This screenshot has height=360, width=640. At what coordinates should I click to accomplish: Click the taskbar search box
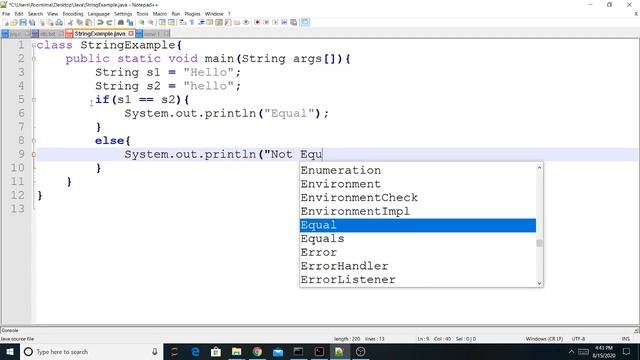pos(91,352)
